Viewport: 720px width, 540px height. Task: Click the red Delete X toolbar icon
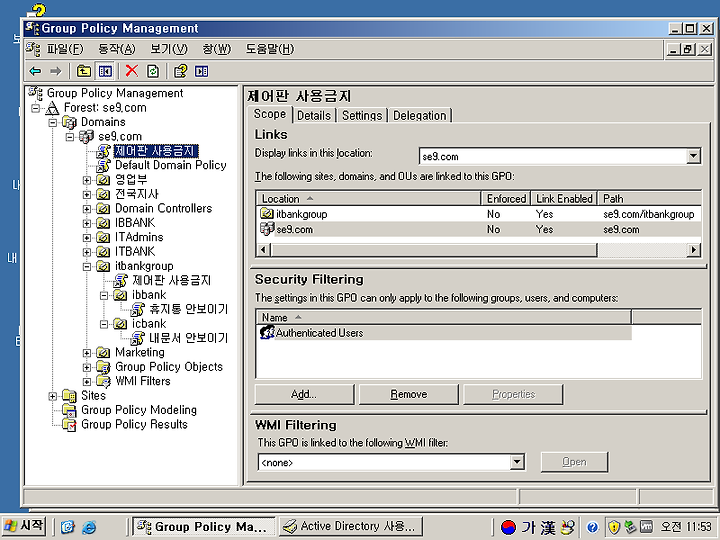tap(132, 71)
